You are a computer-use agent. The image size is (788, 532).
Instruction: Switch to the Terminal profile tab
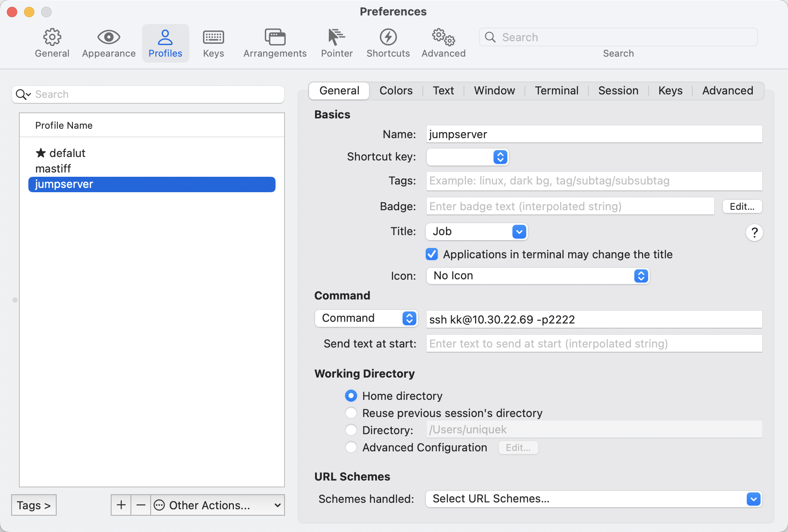coord(556,91)
